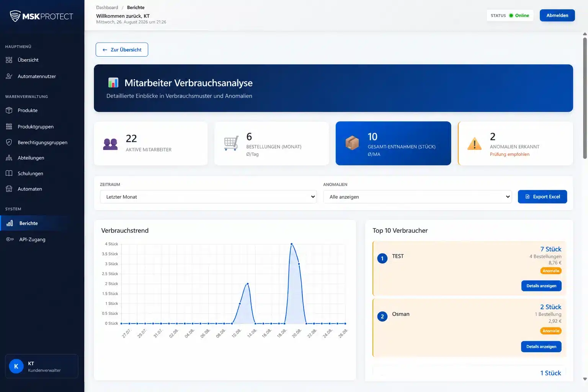This screenshot has height=392, width=588.
Task: Click the Abmelden button
Action: pyautogui.click(x=557, y=15)
